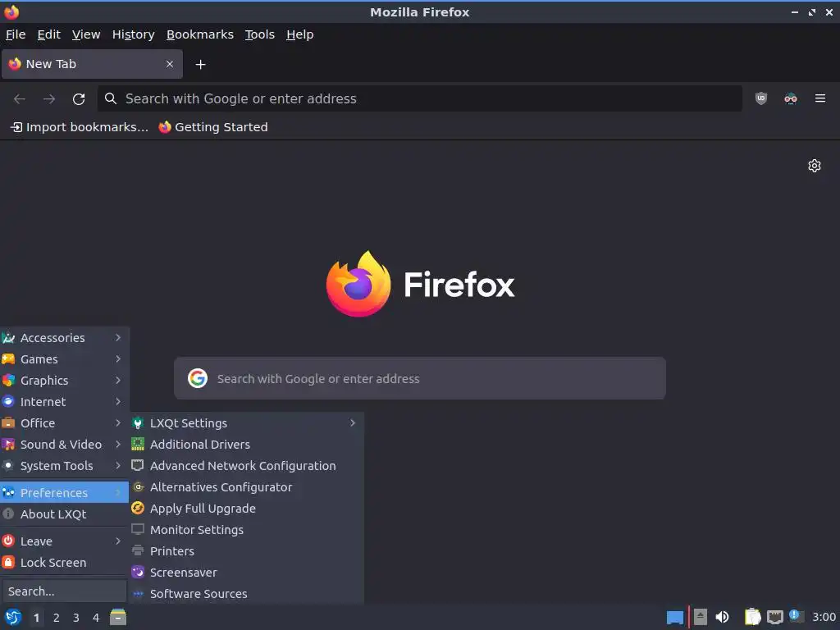Click the Firefox account avatar icon in toolbar
This screenshot has width=840, height=630.
point(790,98)
